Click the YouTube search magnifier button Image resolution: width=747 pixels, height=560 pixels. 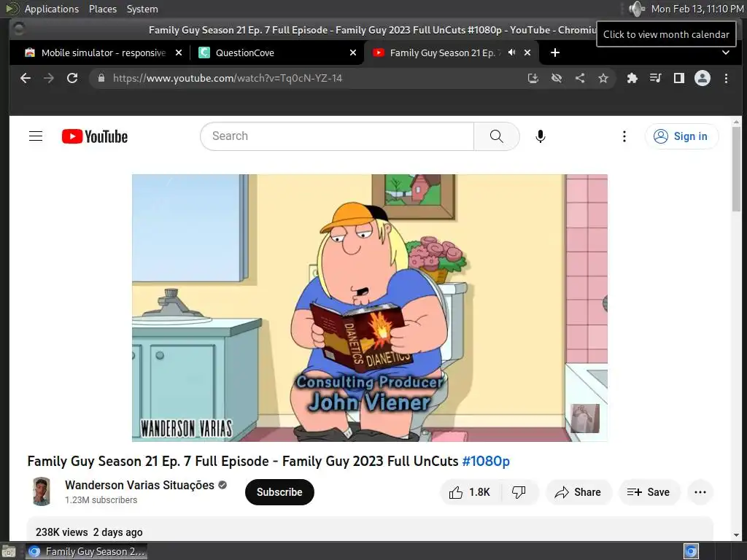(x=496, y=136)
